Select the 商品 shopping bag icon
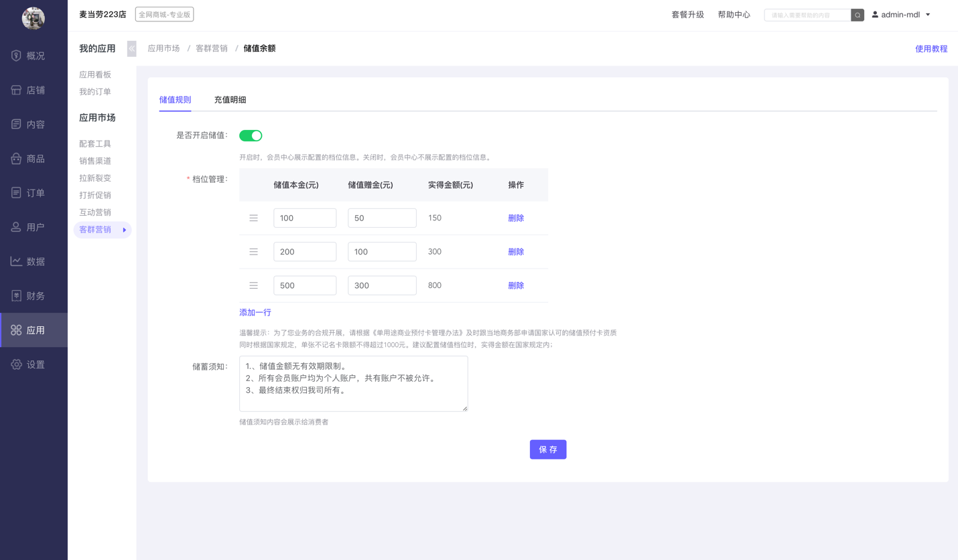Viewport: 958px width, 560px height. (x=16, y=159)
